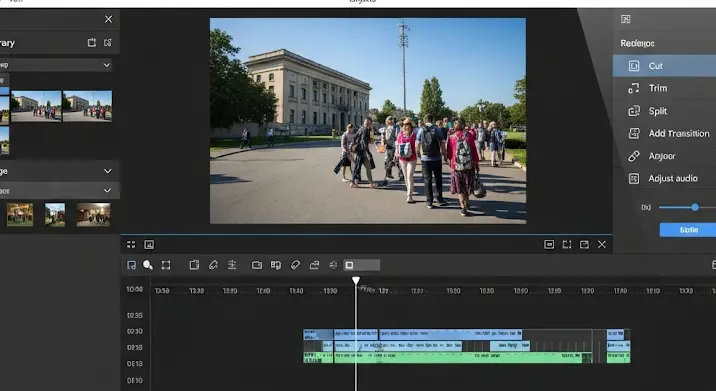Screen dimensions: 716x391
Task: Select the pointer selection tool in timeline toolbar
Action: coord(132,265)
